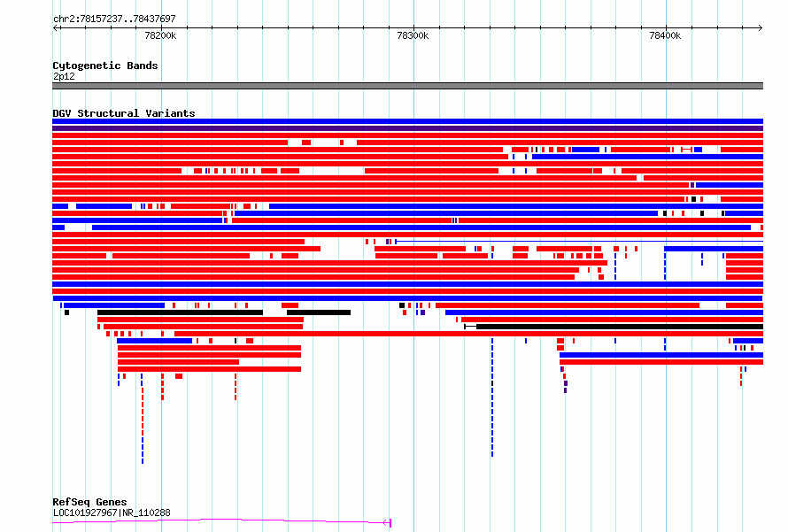Click the 78400k ruler label
Image resolution: width=788 pixels, height=532 pixels.
[665, 35]
